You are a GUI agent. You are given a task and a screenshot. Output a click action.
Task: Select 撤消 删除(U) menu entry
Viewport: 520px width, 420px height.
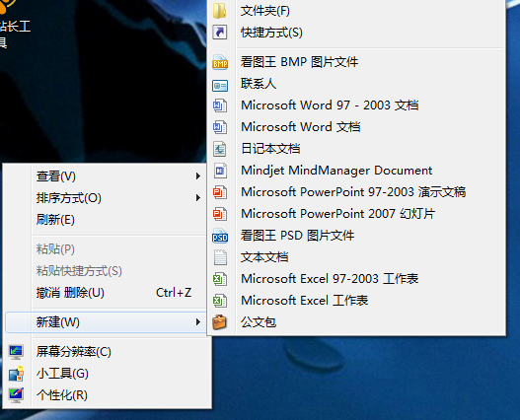tap(107, 293)
